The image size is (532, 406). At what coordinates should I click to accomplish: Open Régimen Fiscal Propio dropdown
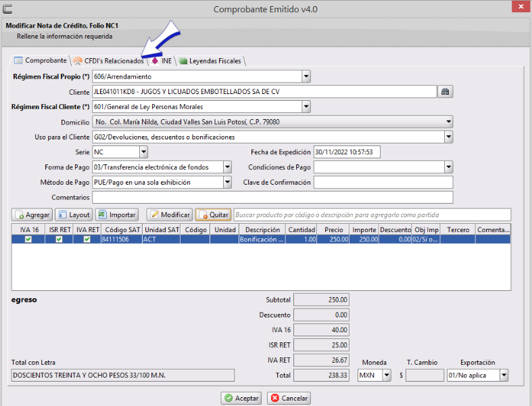click(x=306, y=76)
